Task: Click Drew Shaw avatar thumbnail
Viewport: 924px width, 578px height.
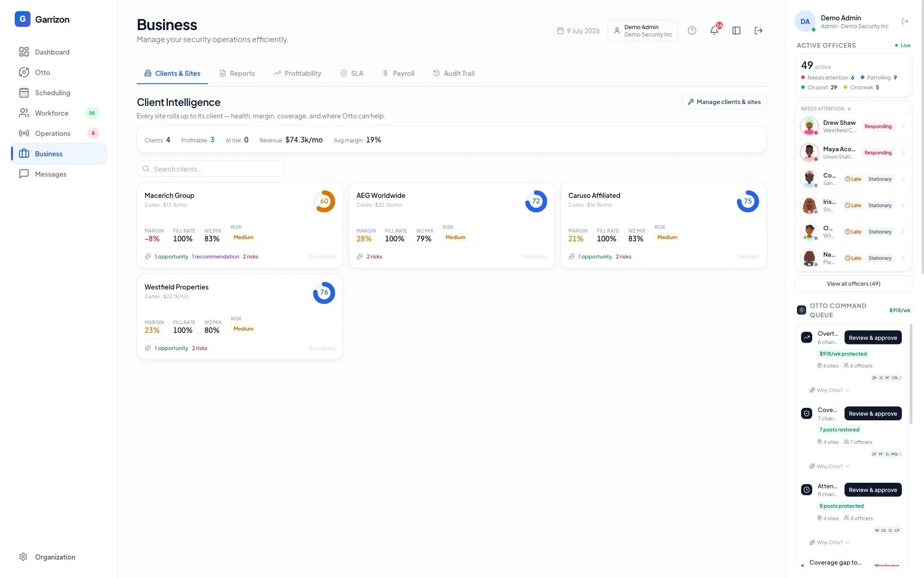Action: tap(809, 126)
